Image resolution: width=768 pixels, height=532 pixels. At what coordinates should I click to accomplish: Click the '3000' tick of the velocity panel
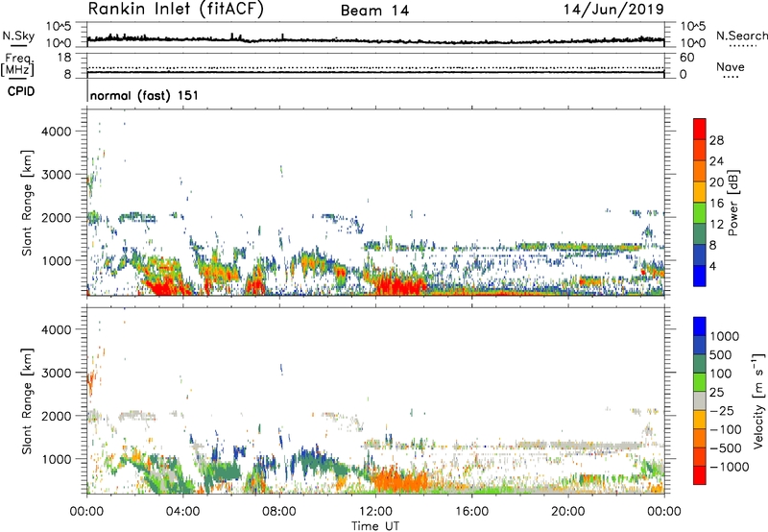coord(56,373)
